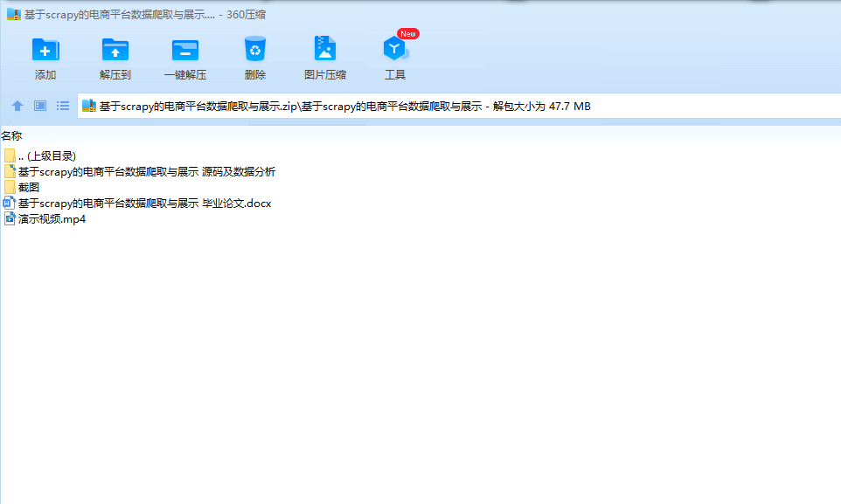Click the 解压到 (Extract to) icon
Screen dimensions: 841x504
coord(115,50)
